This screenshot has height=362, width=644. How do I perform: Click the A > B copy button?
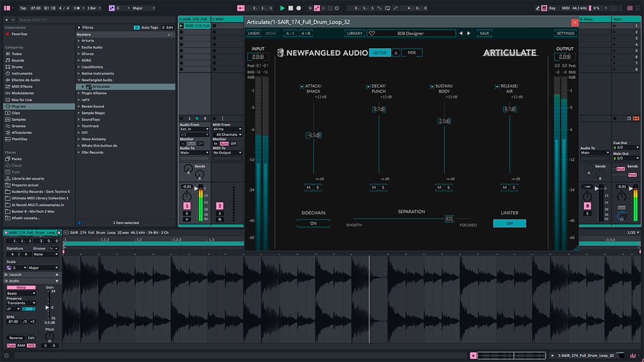tap(305, 33)
